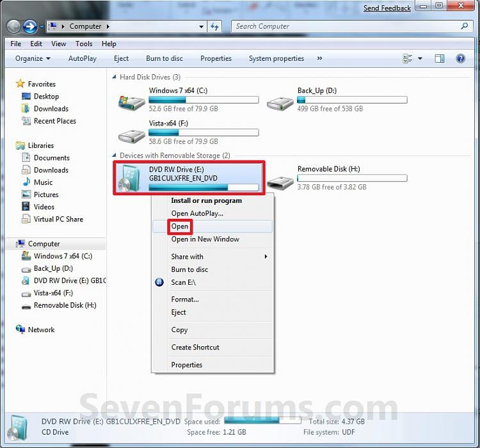Click System properties in the toolbar
Image resolution: width=480 pixels, height=448 pixels.
276,58
